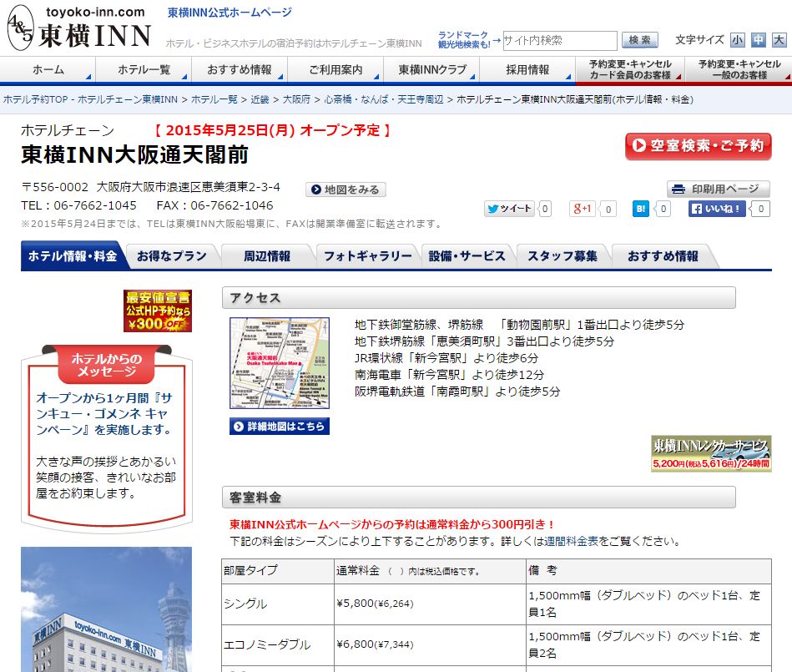Image resolution: width=792 pixels, height=672 pixels.
Task: Click the red 空室検索・ご予約 button
Action: (x=698, y=146)
